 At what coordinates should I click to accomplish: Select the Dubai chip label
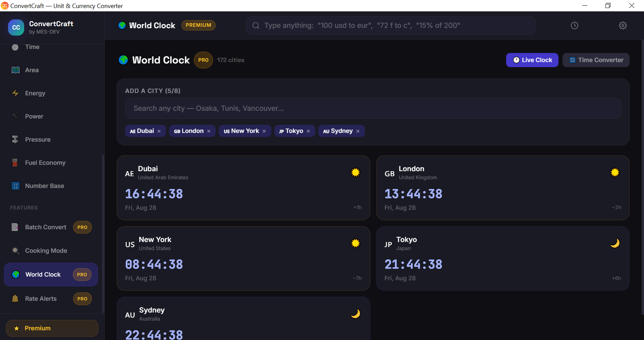click(145, 131)
